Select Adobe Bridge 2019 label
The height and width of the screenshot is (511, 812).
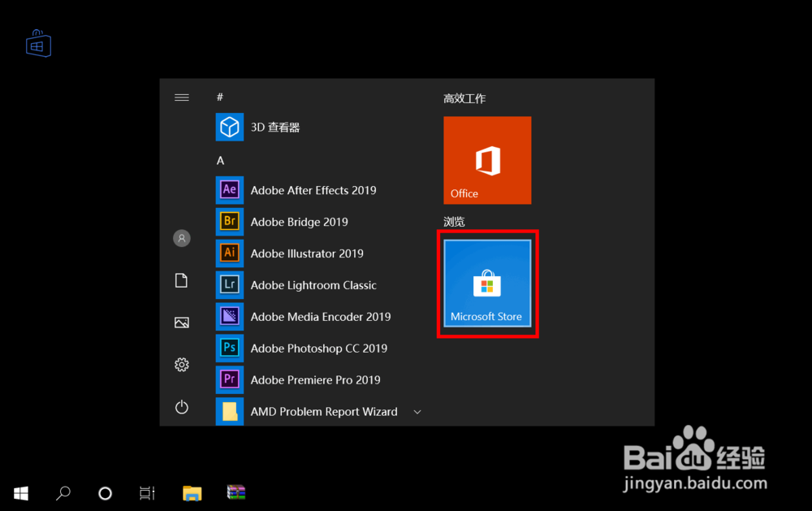pos(300,222)
